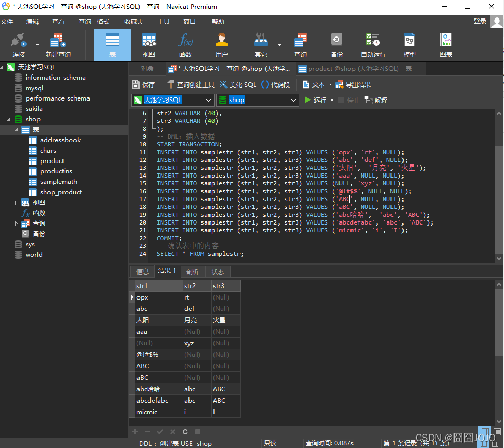504x448 pixels.
Task: Click the abcdefabc cell in results
Action: (x=159, y=401)
